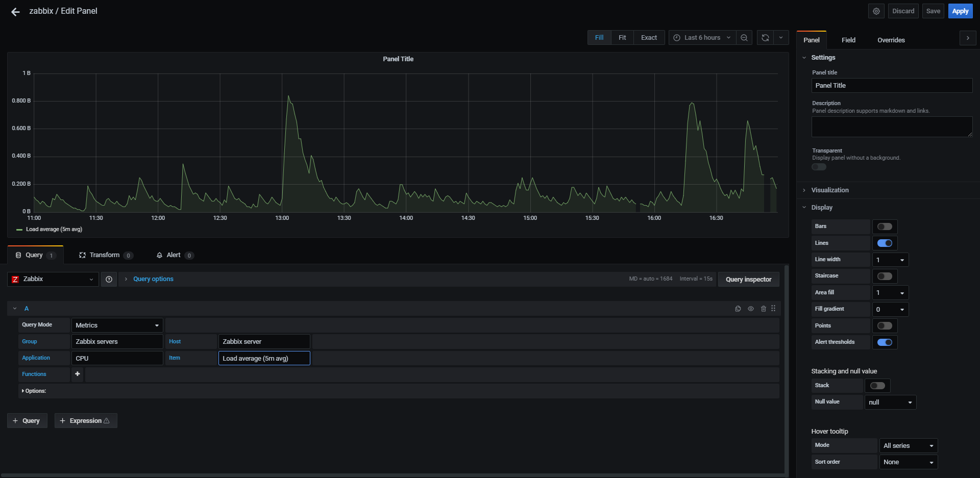Click the Load average (5m avg) legend
Screen dimensions: 980x478
[54, 230]
